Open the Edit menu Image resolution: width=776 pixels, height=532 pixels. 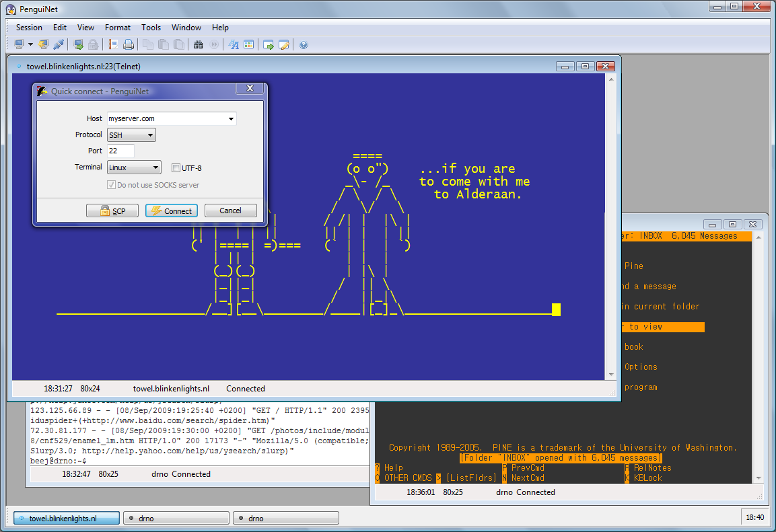click(60, 27)
